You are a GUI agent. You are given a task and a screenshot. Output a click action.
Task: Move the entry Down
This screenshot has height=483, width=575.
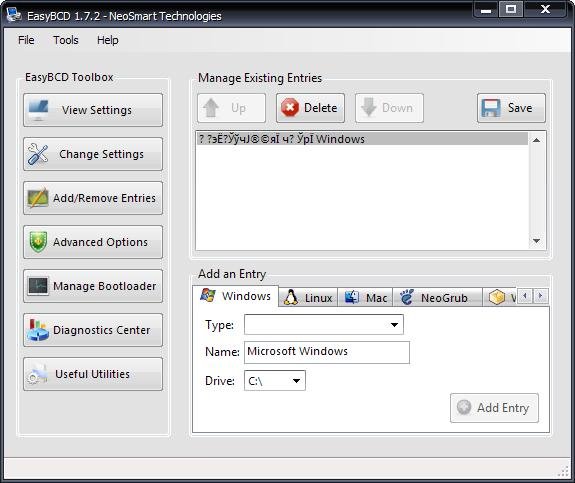389,108
